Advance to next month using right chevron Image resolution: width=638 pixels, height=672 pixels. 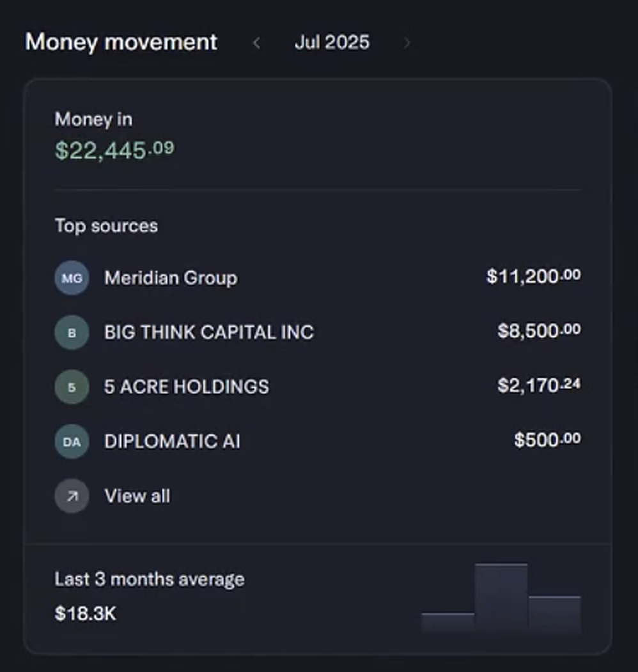407,42
